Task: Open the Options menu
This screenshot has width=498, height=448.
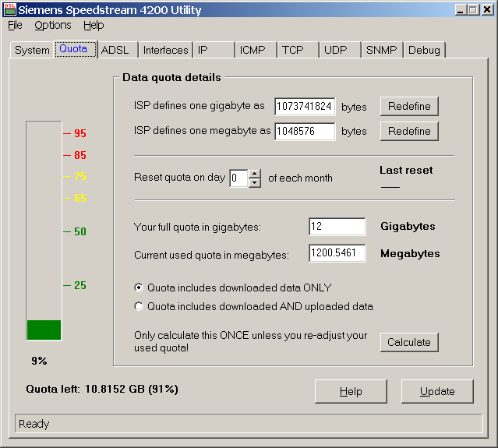Action: 53,26
